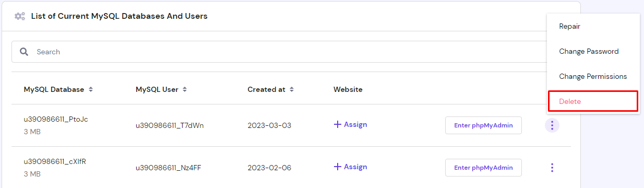Sort by MySQL Database column arrows
Image resolution: width=644 pixels, height=188 pixels.
pyautogui.click(x=91, y=89)
